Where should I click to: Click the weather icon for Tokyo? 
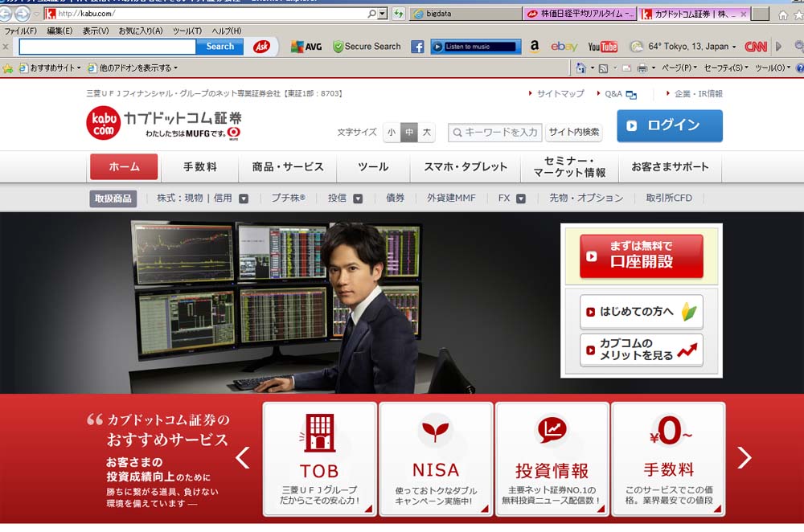[636, 47]
